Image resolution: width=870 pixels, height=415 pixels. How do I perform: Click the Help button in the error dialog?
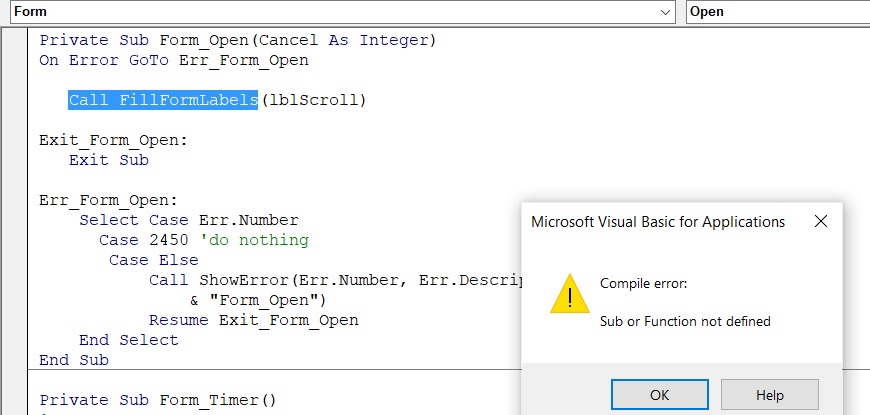tap(769, 394)
